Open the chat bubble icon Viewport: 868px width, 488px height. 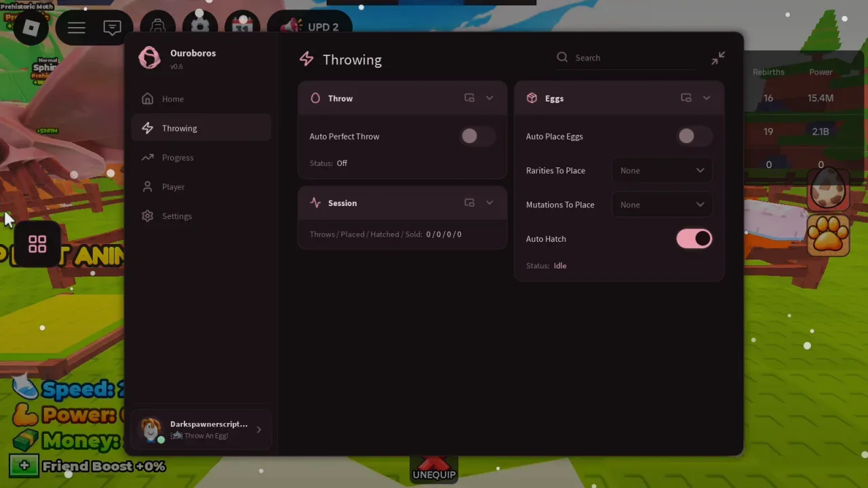(x=113, y=28)
